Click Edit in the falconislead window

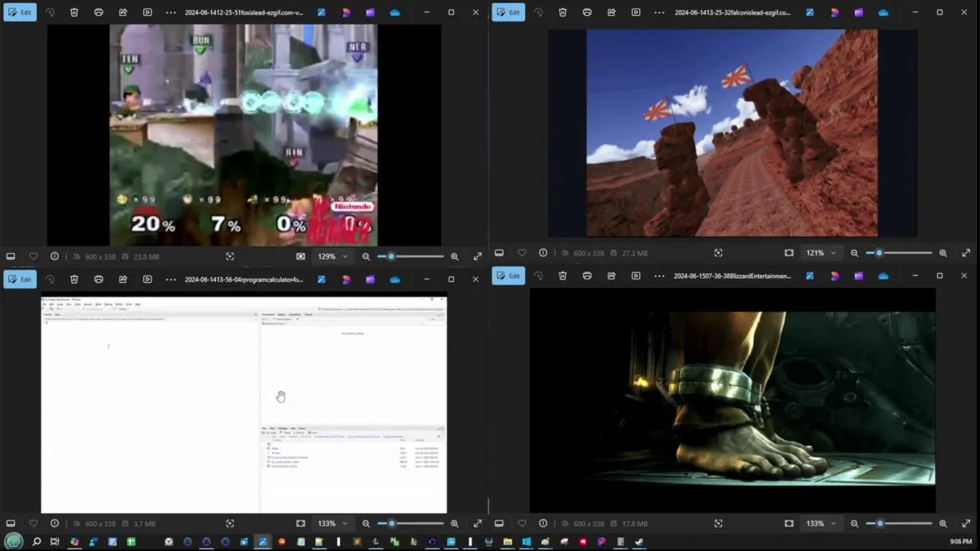[508, 12]
